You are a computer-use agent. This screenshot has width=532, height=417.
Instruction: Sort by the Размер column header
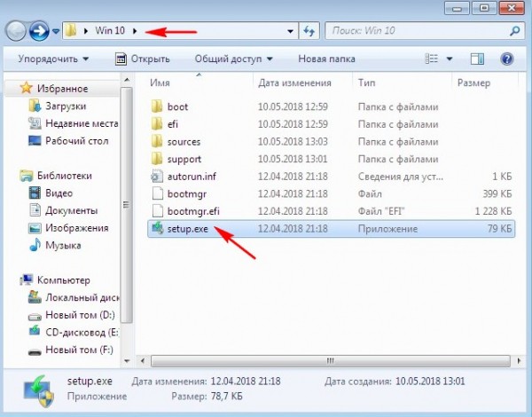[473, 83]
